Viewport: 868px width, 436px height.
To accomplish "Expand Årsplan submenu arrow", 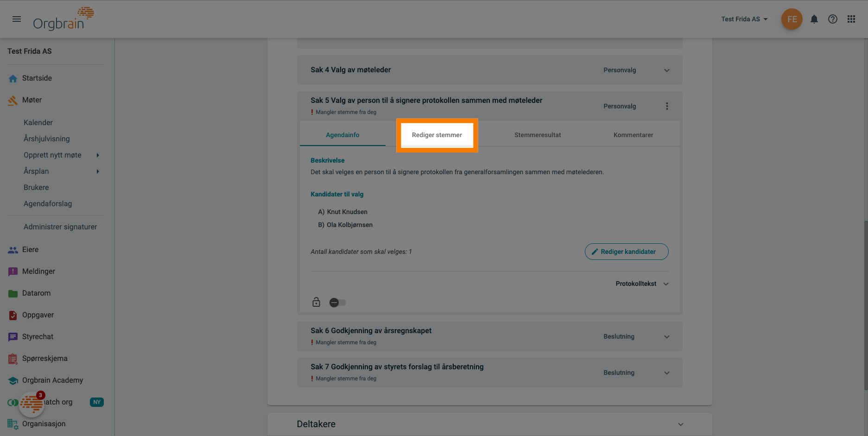I will [x=98, y=171].
